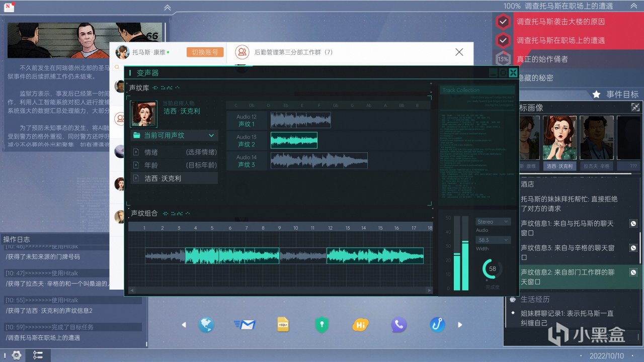This screenshot has height=362, width=644.
Task: Open objective 调查托马斯在职场上的遭遇 in list
Action: point(560,40)
